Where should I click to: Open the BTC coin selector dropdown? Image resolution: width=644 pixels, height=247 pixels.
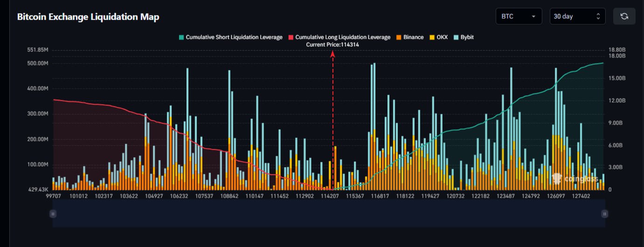tap(518, 16)
